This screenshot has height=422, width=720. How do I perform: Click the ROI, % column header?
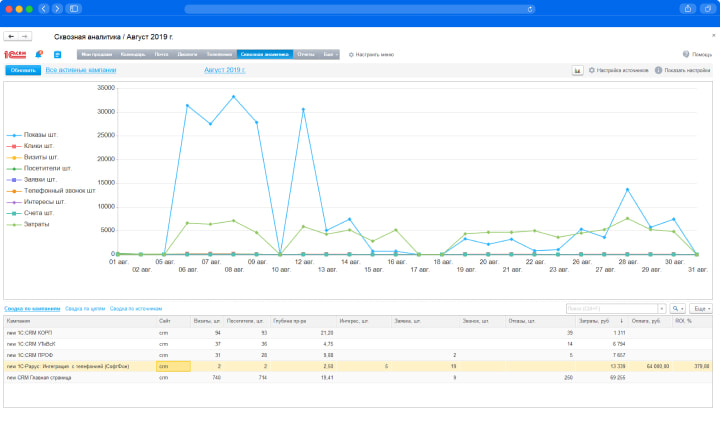click(692, 321)
